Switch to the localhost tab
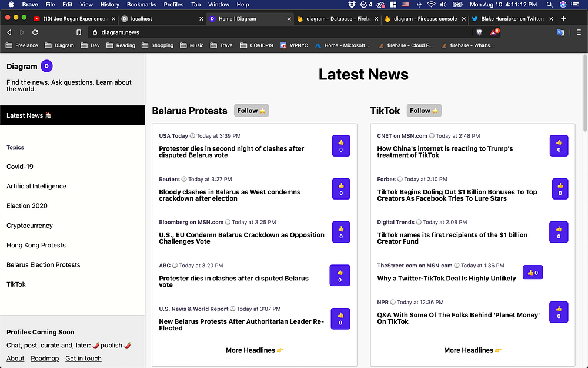The image size is (588, 368). 141,19
